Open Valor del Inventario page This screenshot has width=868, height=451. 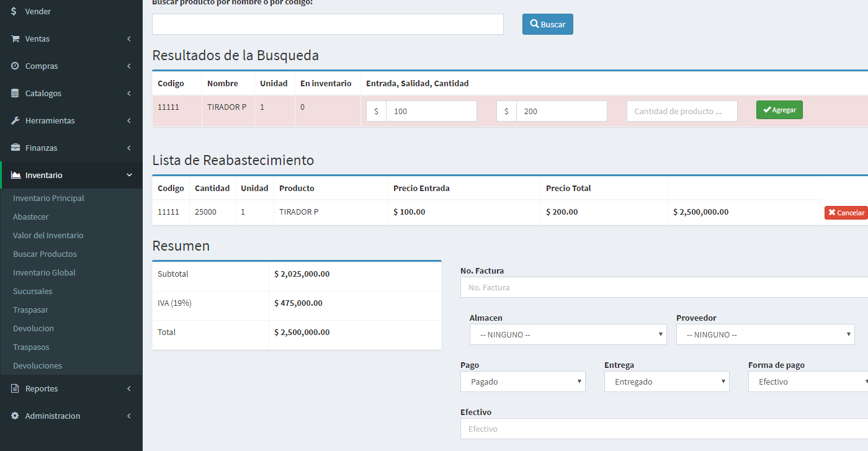[48, 235]
